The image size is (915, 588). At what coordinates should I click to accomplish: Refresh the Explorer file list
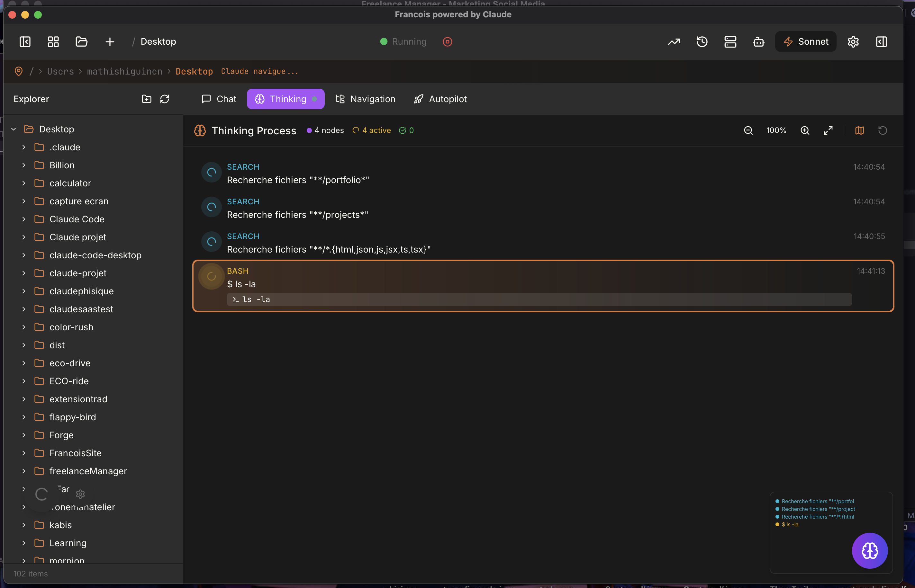point(165,99)
